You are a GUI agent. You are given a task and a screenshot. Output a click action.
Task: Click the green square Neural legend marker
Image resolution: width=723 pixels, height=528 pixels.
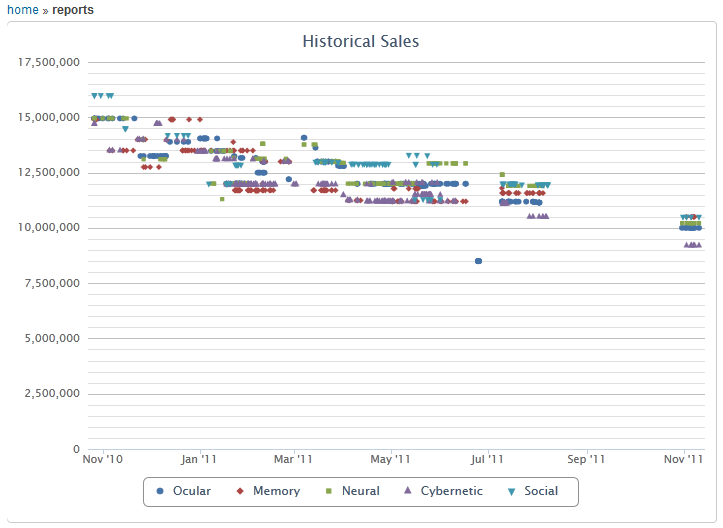329,491
